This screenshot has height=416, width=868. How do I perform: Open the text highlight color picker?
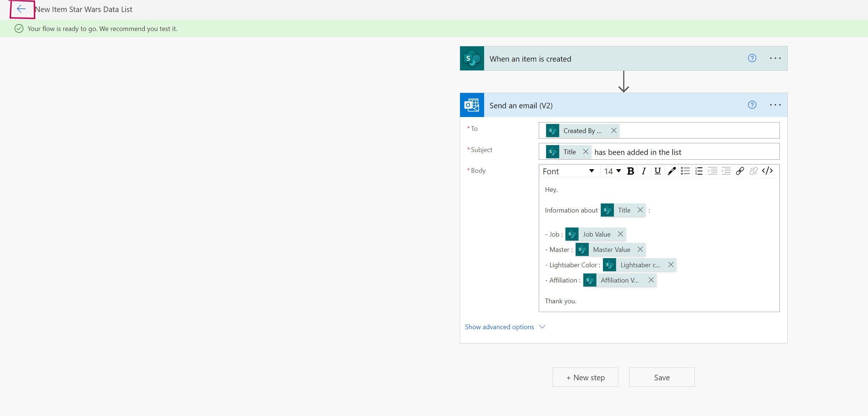point(671,171)
